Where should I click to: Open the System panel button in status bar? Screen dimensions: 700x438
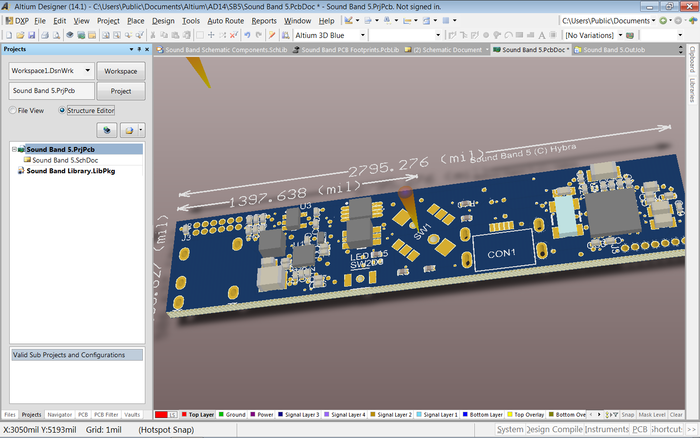click(510, 429)
